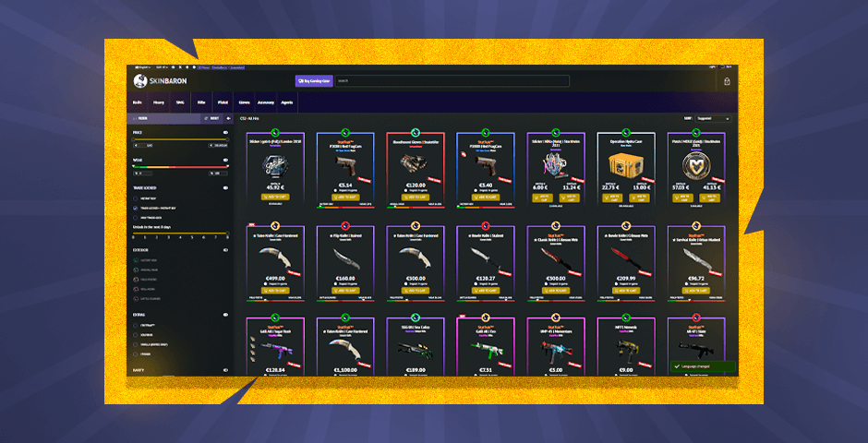Screen dimensions: 868x443
Task: Select the Agents category tab
Action: click(x=287, y=102)
